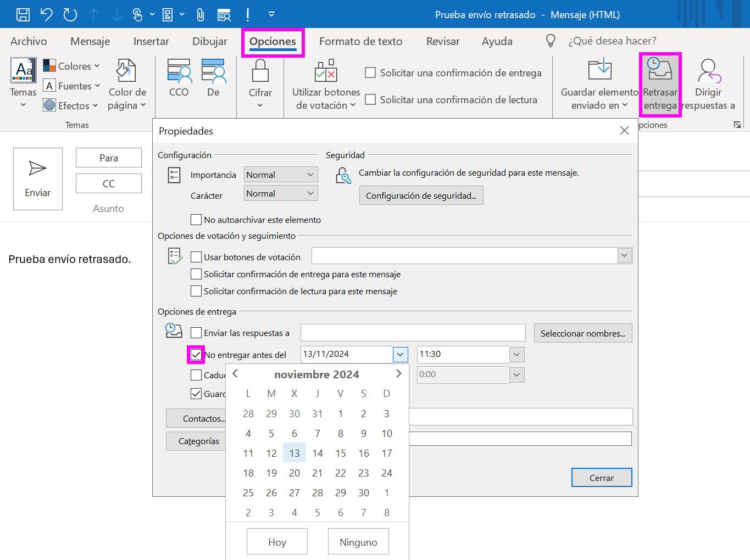Enable Solicitar una confirmación de lectura

370,100
